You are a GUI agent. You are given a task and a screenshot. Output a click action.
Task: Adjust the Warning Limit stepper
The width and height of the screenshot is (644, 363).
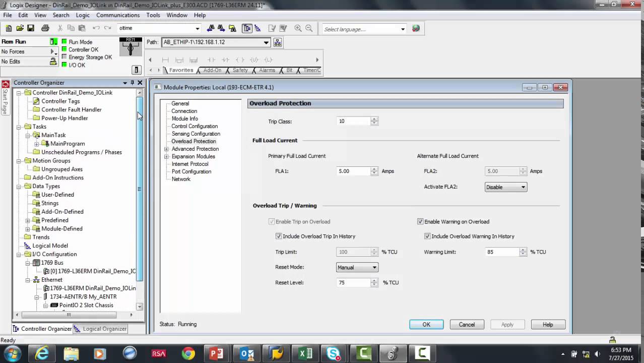523,252
